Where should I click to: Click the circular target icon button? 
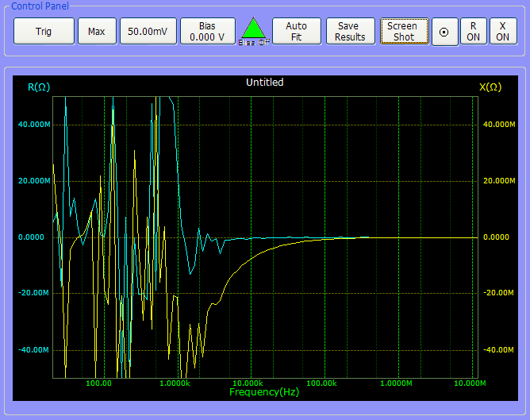point(444,32)
